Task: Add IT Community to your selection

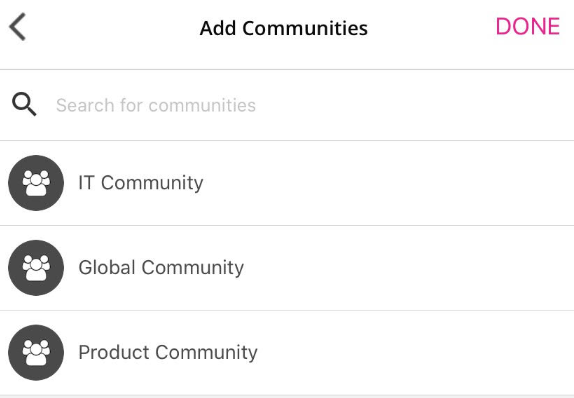Action: 287,183
